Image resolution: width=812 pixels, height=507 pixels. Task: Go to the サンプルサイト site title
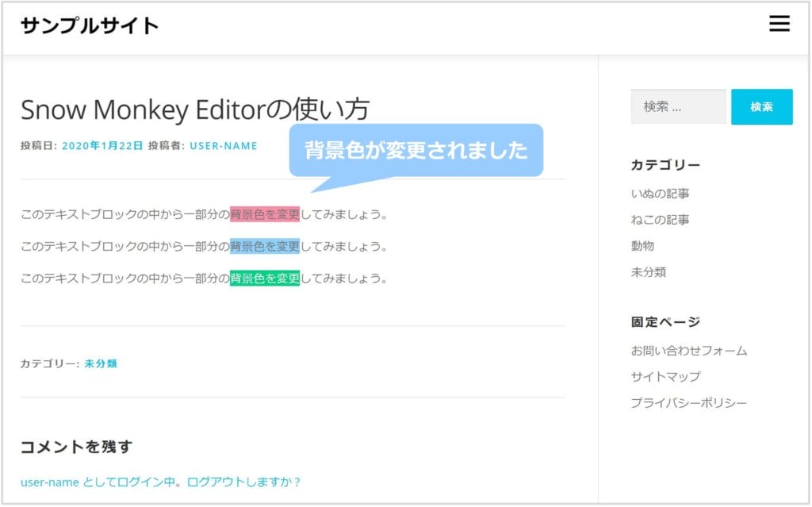[90, 26]
